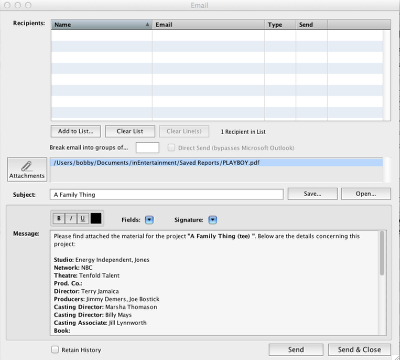
Task: Click the Open button next to Subject
Action: 366,194
